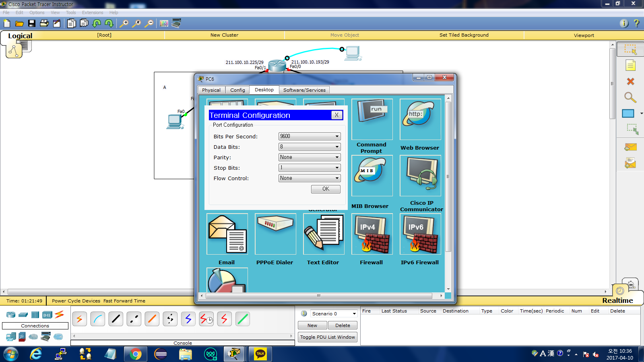Image resolution: width=644 pixels, height=362 pixels.
Task: Open the IPv4 Firewall app
Action: [x=372, y=234]
